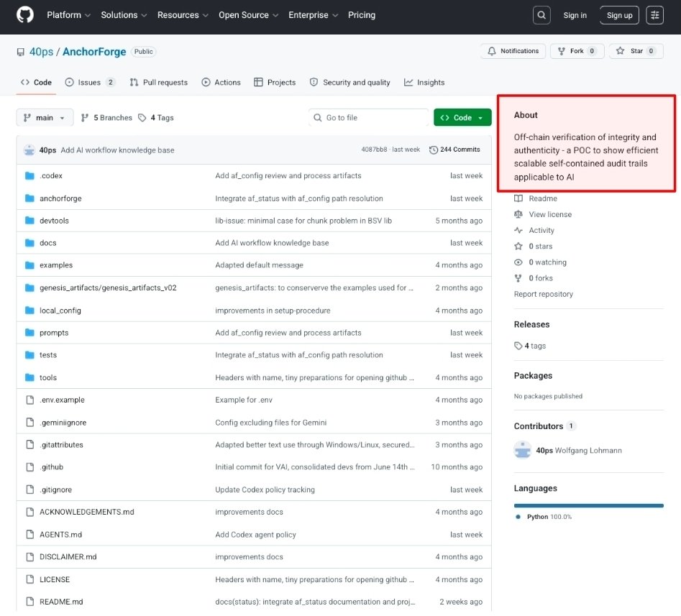This screenshot has width=681, height=616.
Task: Fork the AnchorForge repository
Action: point(577,51)
